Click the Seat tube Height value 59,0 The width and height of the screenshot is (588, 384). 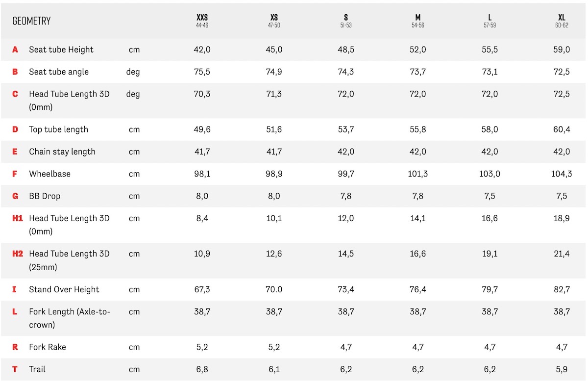(x=562, y=50)
